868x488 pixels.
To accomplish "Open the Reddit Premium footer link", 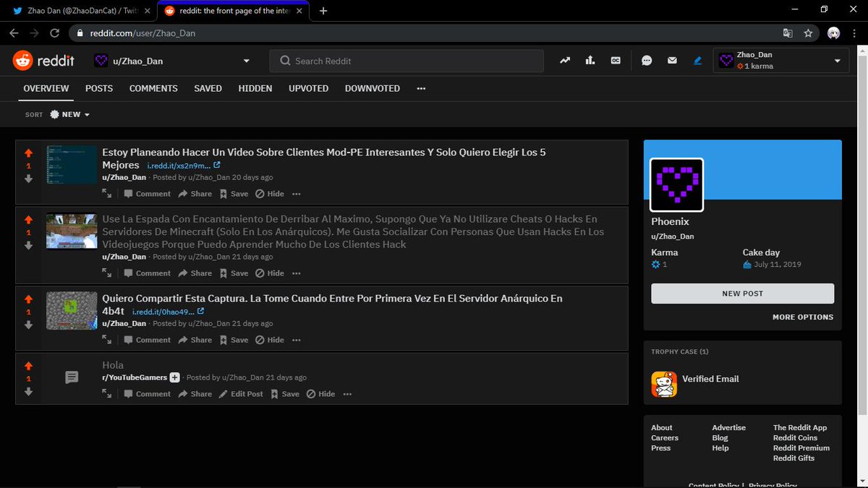I will coord(801,448).
